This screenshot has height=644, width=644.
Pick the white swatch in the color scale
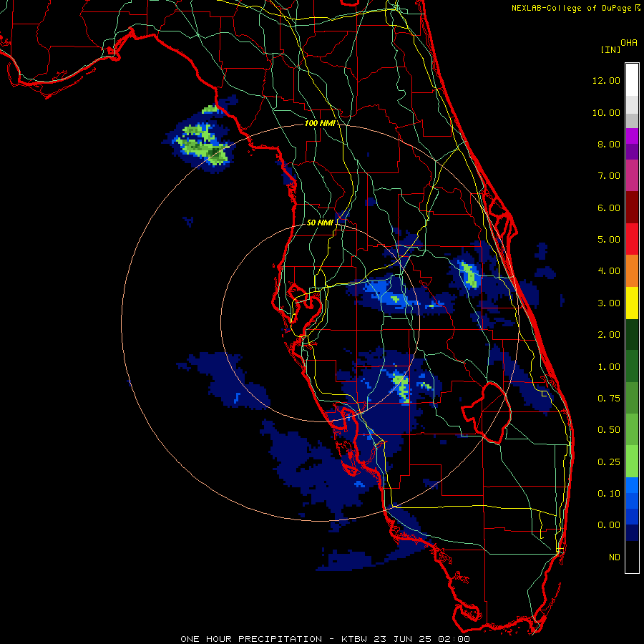tap(632, 80)
